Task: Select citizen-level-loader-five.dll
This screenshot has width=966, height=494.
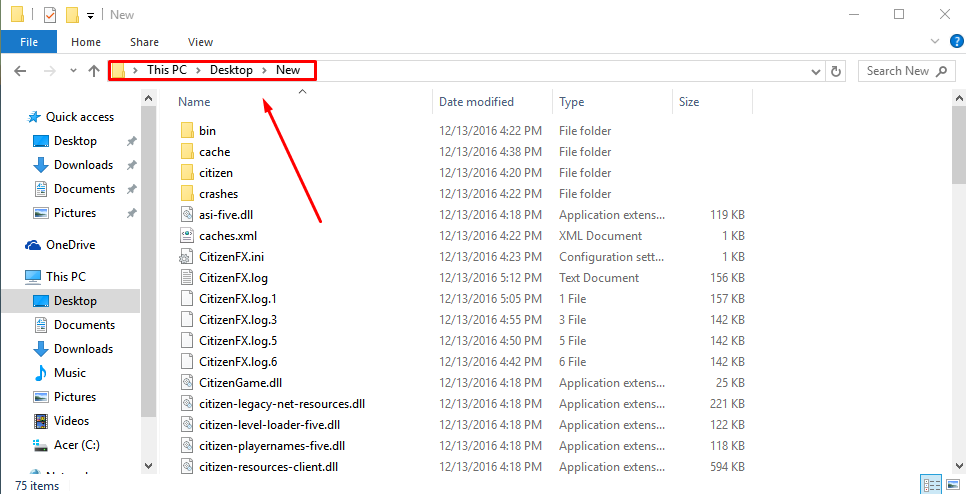Action: click(269, 424)
